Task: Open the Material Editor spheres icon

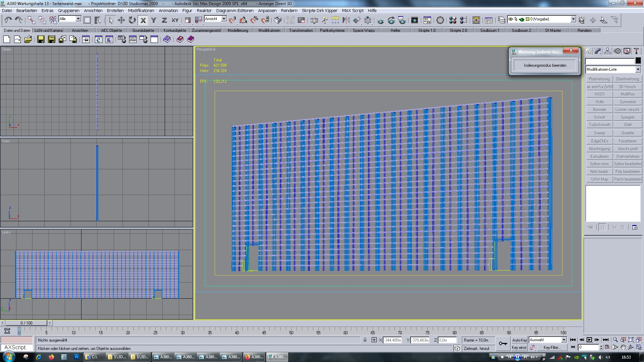Action: coord(452,20)
